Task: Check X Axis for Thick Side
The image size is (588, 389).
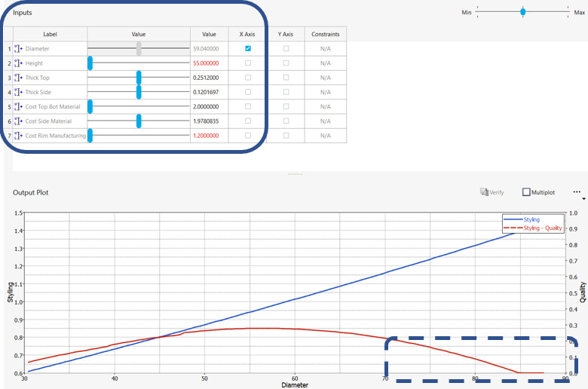Action: [x=248, y=92]
